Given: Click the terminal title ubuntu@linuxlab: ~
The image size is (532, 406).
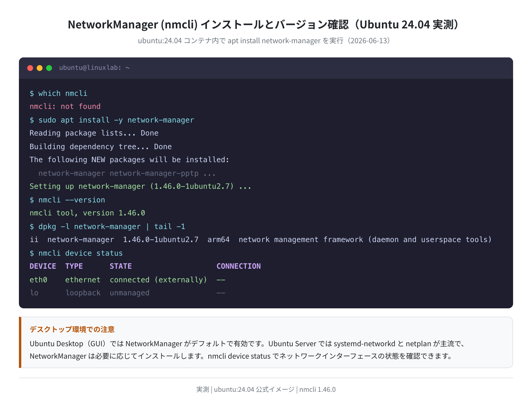Looking at the screenshot, I should point(95,68).
